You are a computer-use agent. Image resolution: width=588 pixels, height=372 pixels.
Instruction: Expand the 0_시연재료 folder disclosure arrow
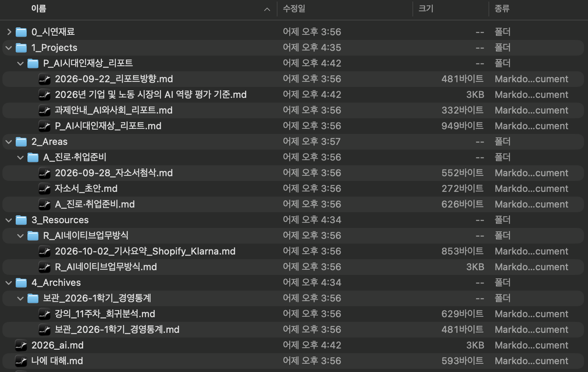9,32
